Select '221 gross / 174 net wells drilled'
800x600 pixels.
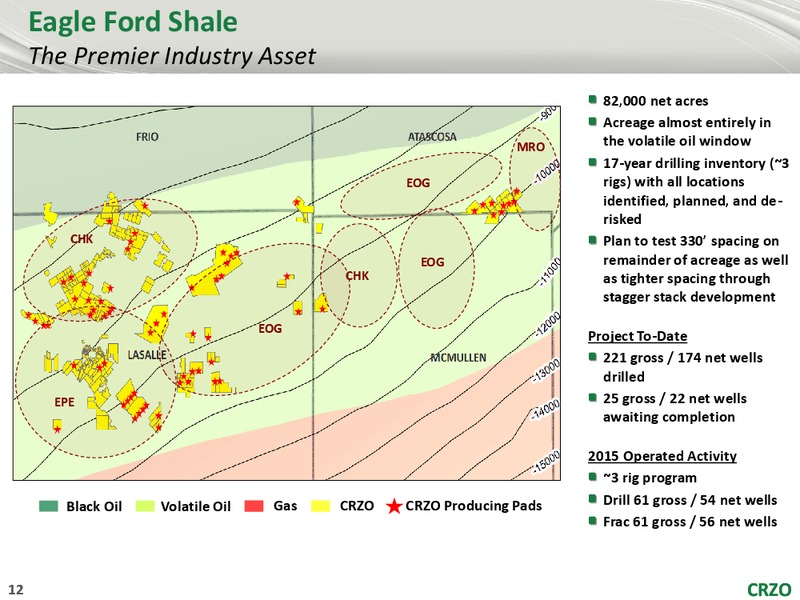point(683,367)
